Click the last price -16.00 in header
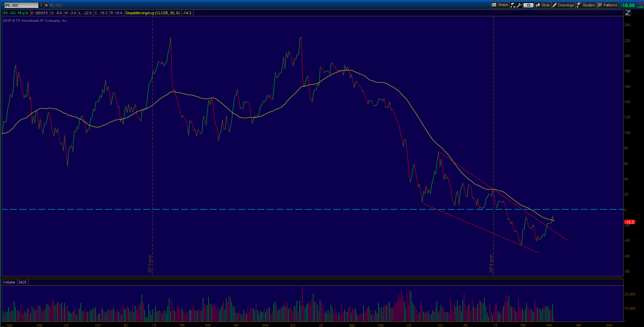 [628, 5]
